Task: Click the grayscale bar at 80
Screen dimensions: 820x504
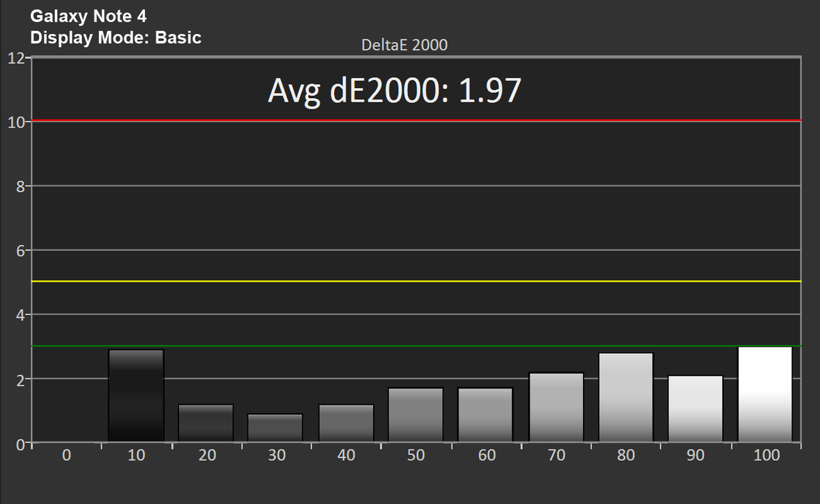Action: [625, 397]
